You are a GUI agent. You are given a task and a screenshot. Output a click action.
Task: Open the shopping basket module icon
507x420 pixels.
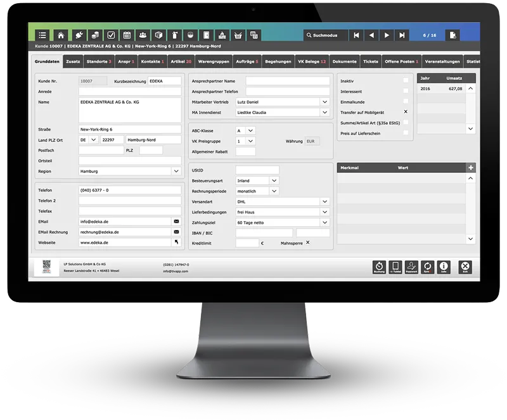pos(238,35)
